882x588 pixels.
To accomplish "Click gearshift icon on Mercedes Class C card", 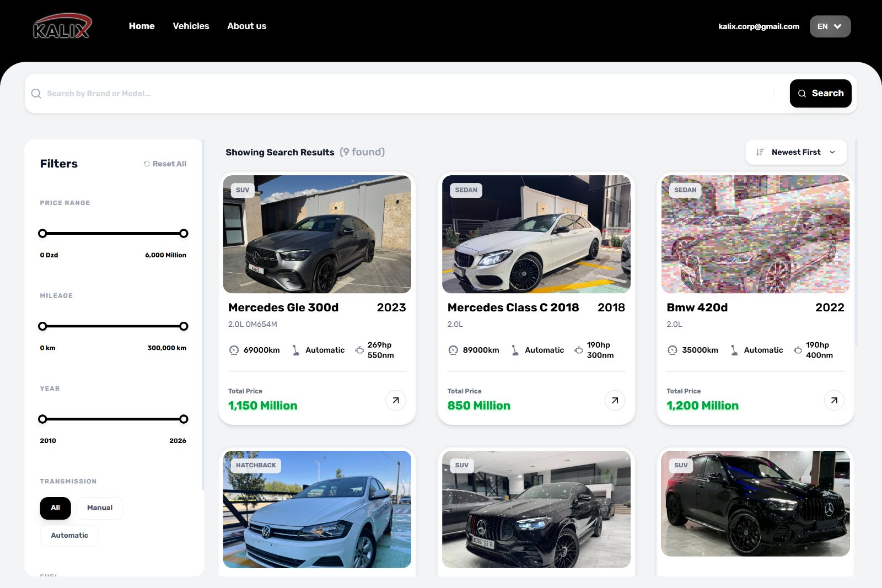I will pyautogui.click(x=515, y=350).
